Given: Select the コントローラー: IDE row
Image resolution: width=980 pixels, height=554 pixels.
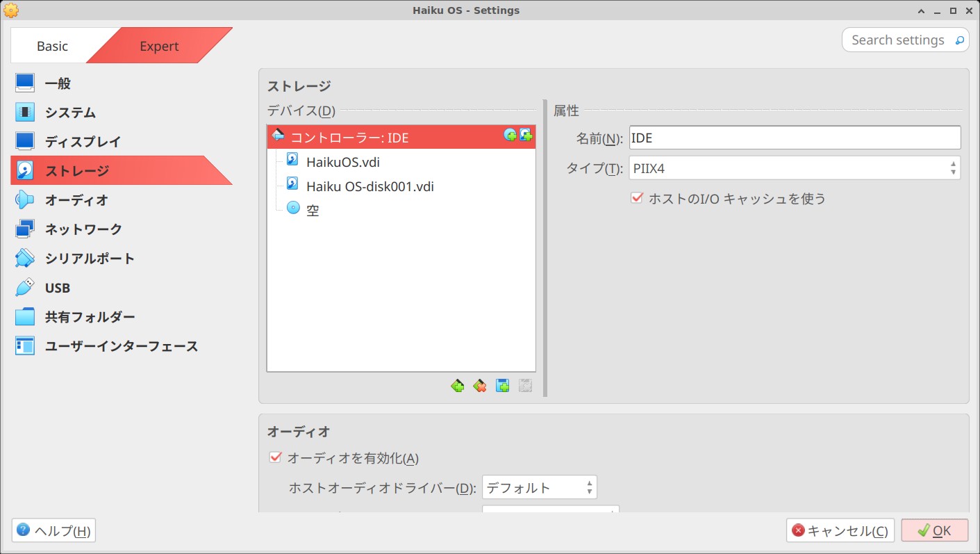Looking at the screenshot, I should click(401, 137).
